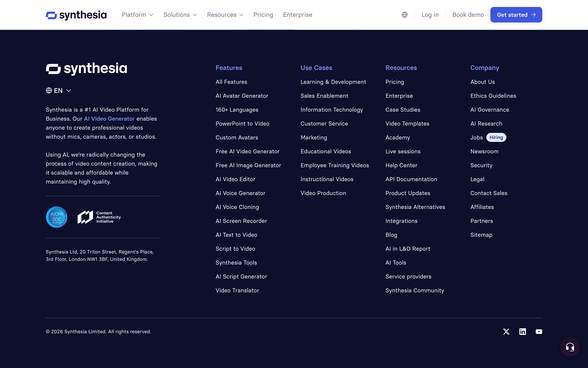This screenshot has height=368, width=588.
Task: Open AI Governance link
Action: coord(490,110)
